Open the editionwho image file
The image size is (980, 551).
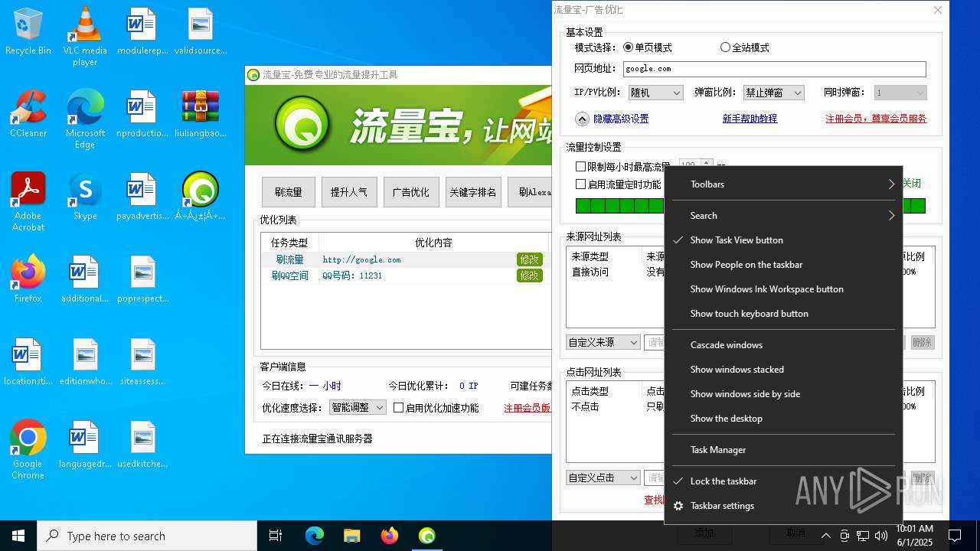coord(85,361)
